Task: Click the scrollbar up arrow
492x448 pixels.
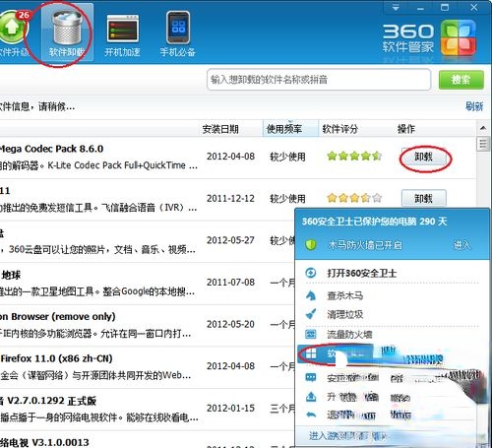Action: [x=483, y=128]
